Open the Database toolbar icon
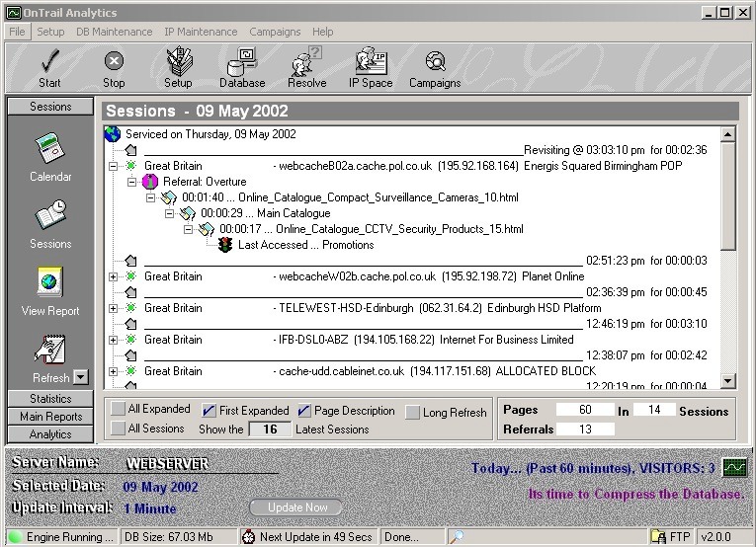756x547 pixels. tap(242, 61)
